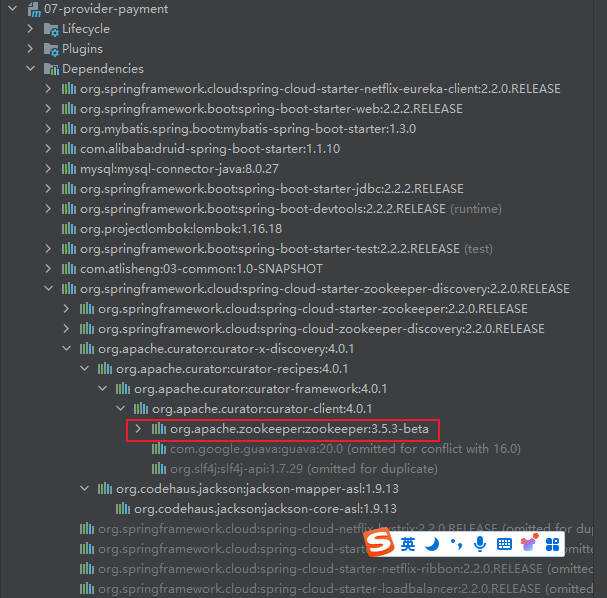Toggle the moon half-width mode icon
Image resolution: width=607 pixels, height=598 pixels.
coord(432,544)
